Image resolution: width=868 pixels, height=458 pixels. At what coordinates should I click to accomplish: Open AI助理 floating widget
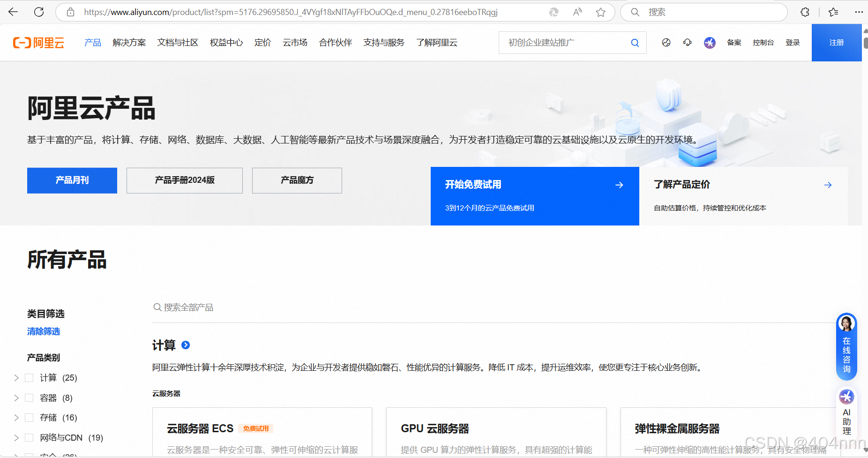(x=846, y=412)
